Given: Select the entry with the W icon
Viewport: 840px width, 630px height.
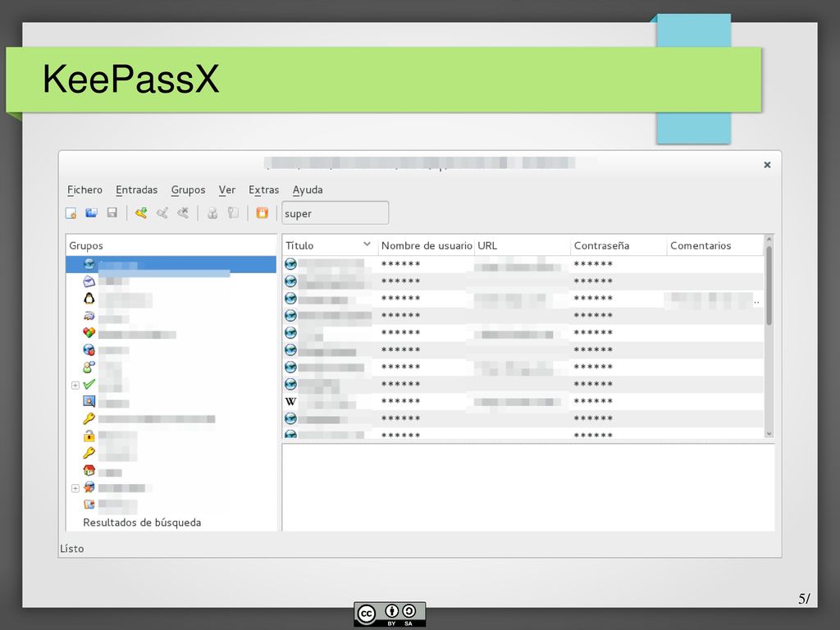Looking at the screenshot, I should 290,401.
